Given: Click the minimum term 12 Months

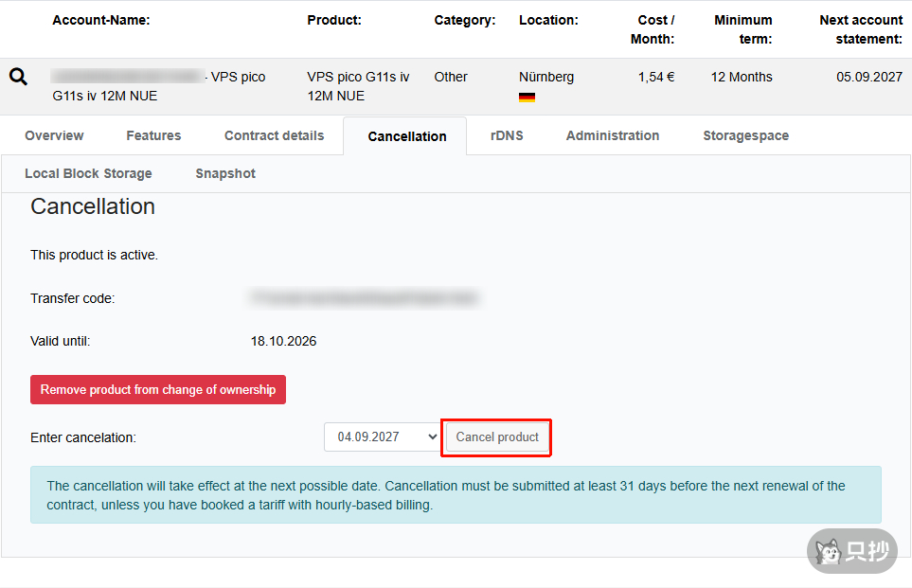Looking at the screenshot, I should (742, 77).
